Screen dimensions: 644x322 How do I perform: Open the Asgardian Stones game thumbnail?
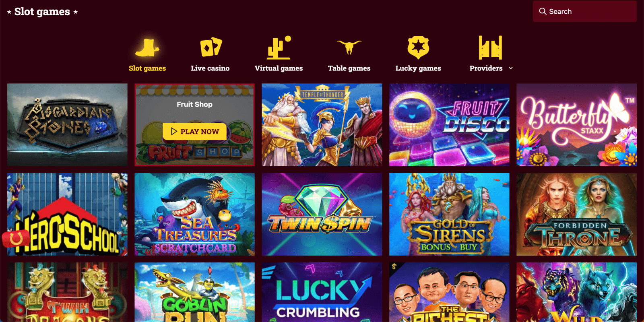(x=67, y=125)
